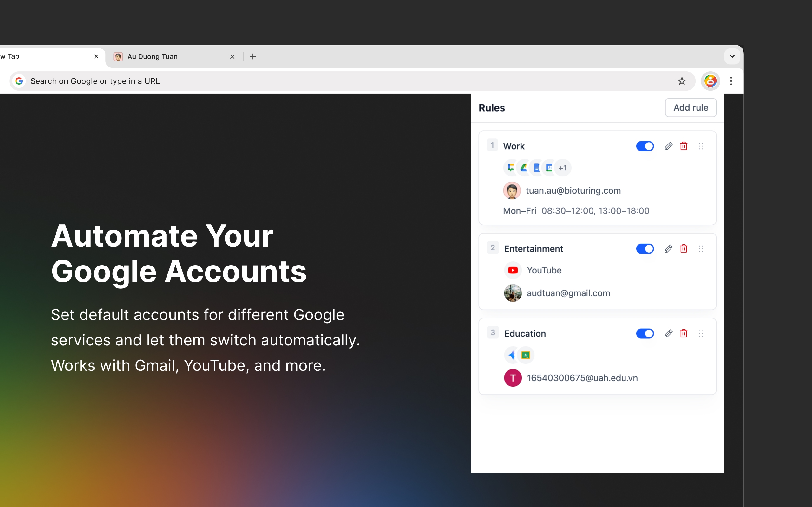This screenshot has height=507, width=812.
Task: Bookmark this page with the star icon
Action: [x=681, y=81]
